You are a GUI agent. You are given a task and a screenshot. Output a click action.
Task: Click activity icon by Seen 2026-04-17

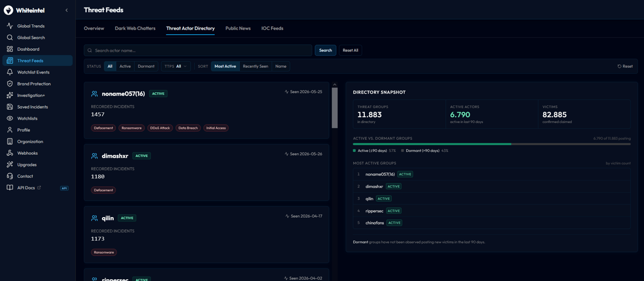click(x=287, y=216)
